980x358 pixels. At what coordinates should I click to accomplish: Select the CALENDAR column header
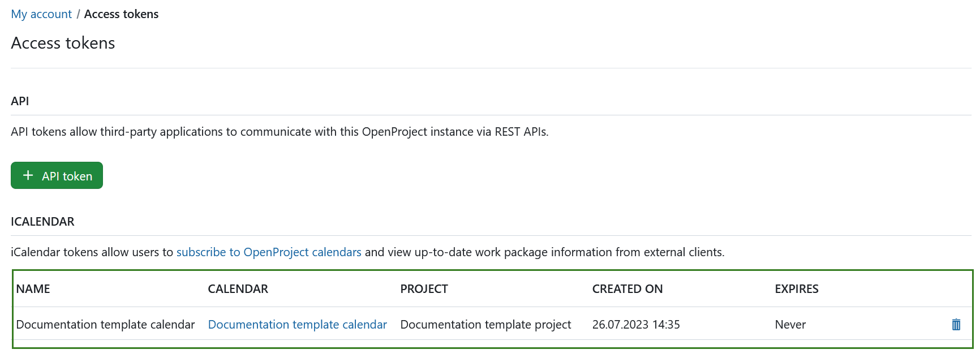238,289
